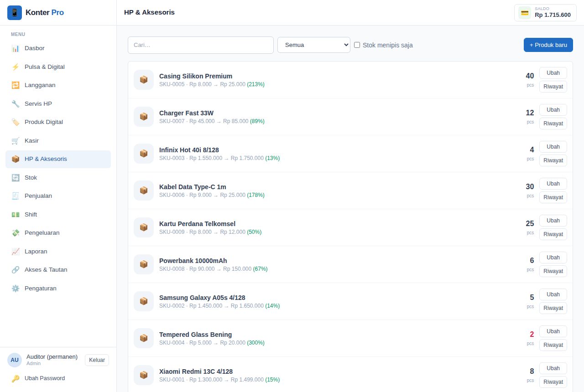Click the package icon of Kartu Perdana Telkomsel

[x=144, y=227]
